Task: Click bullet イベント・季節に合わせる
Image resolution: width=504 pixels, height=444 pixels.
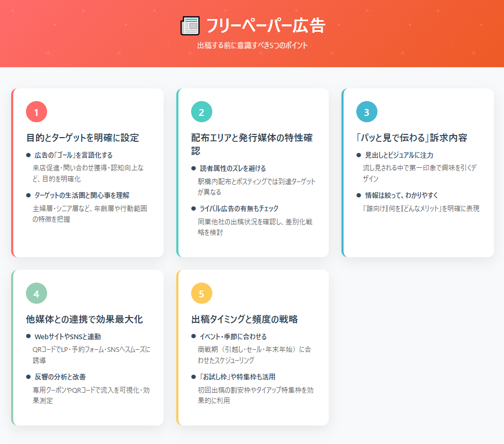Action: [x=233, y=337]
